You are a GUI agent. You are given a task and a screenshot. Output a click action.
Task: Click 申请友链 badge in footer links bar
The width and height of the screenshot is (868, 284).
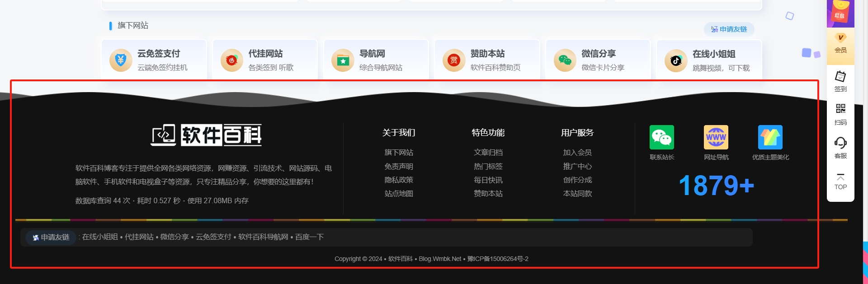[x=51, y=237]
